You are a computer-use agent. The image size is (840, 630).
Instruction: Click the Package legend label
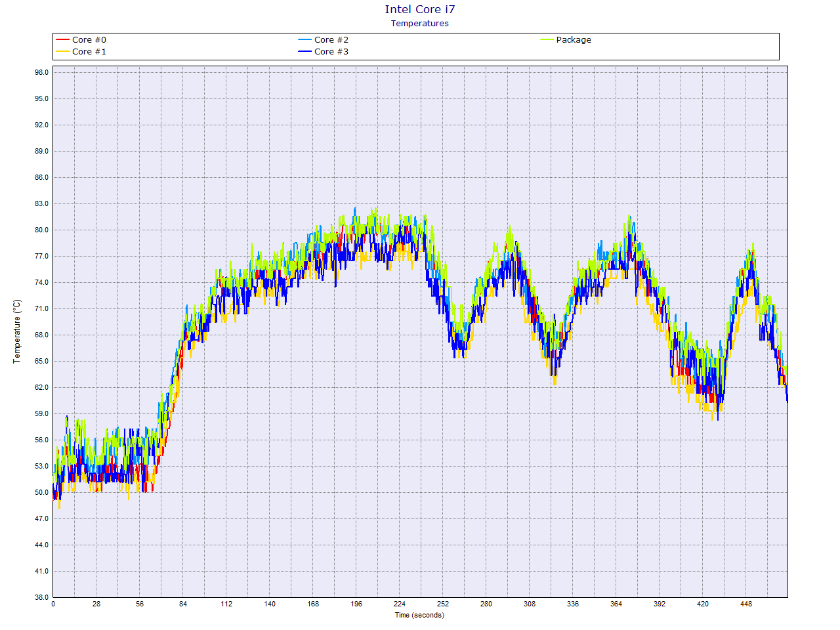tap(574, 40)
